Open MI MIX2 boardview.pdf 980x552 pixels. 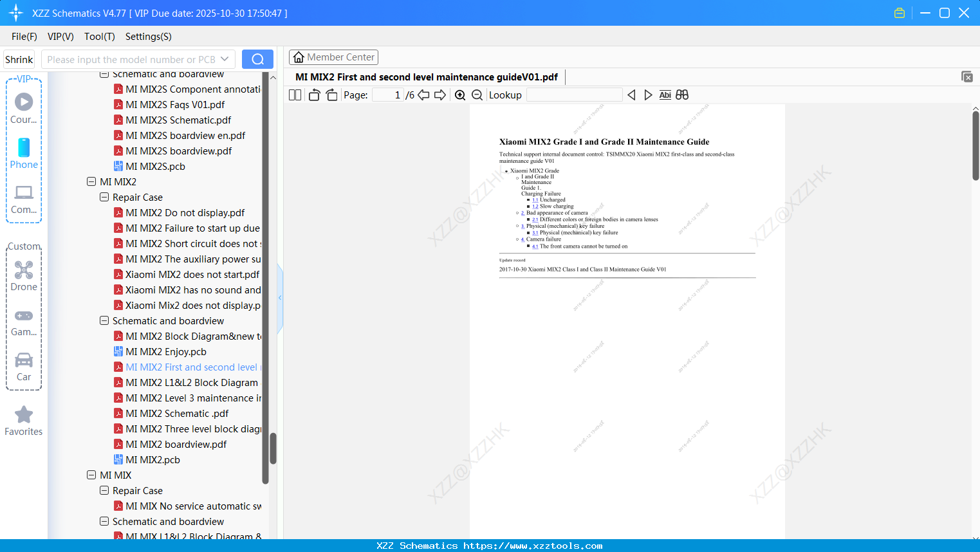176,445
